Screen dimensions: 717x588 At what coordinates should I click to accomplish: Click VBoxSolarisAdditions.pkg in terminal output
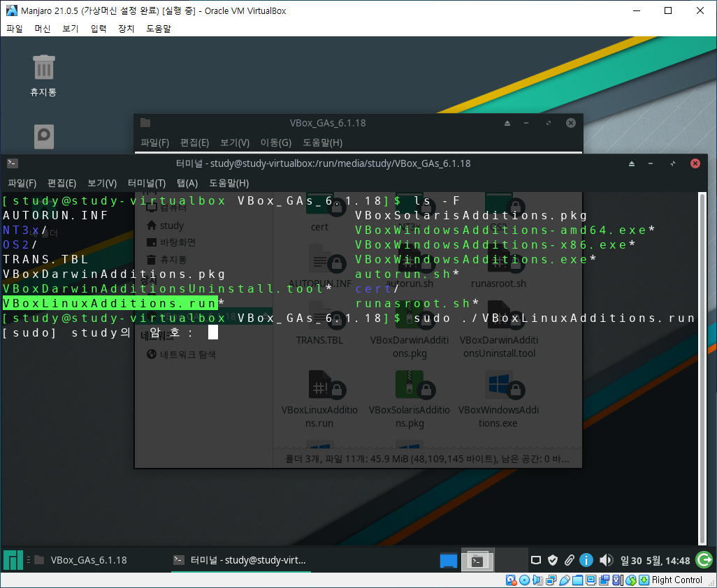(471, 215)
